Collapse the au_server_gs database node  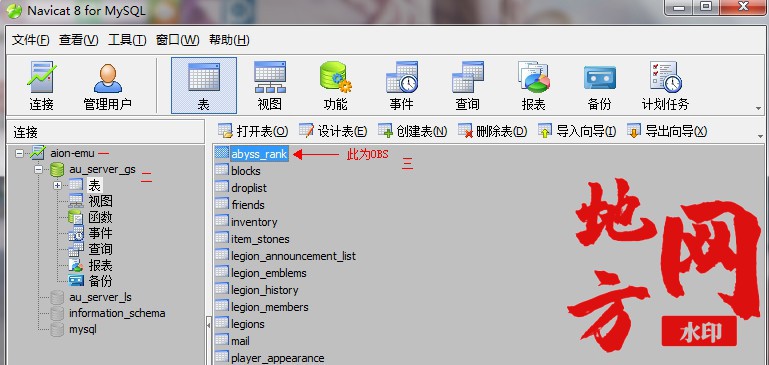(x=38, y=170)
